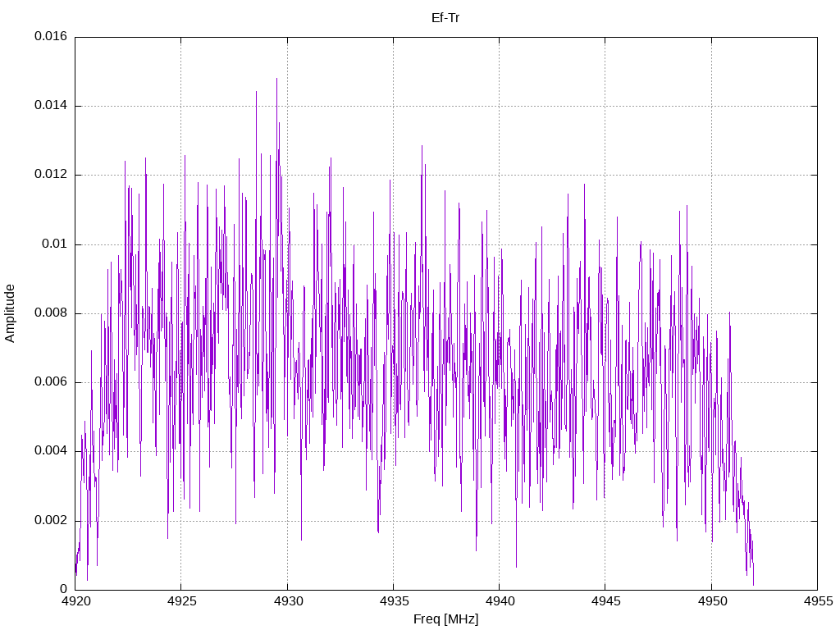This screenshot has height=630, width=840.
Task: Click the x-axis tick label '4945'
Action: (x=605, y=601)
